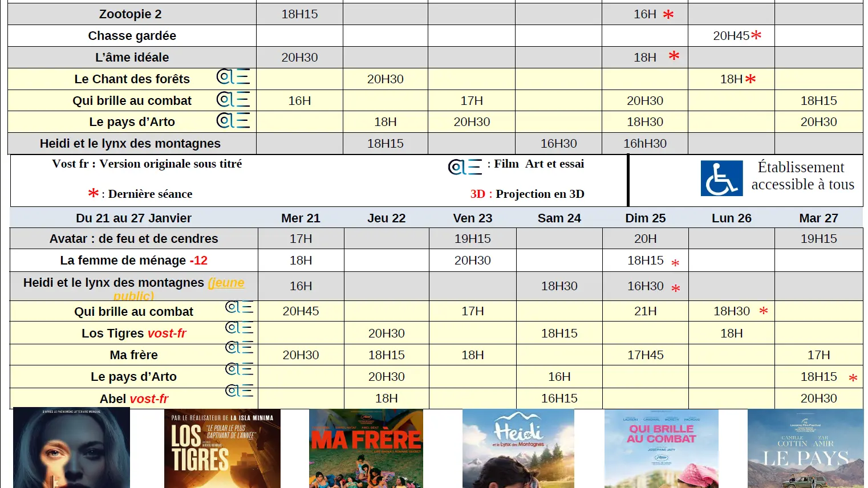Select the asterisk next to Le pays d'Arto's 18H15 Tuesday showing
This screenshot has height=488, width=868.
[x=853, y=377]
